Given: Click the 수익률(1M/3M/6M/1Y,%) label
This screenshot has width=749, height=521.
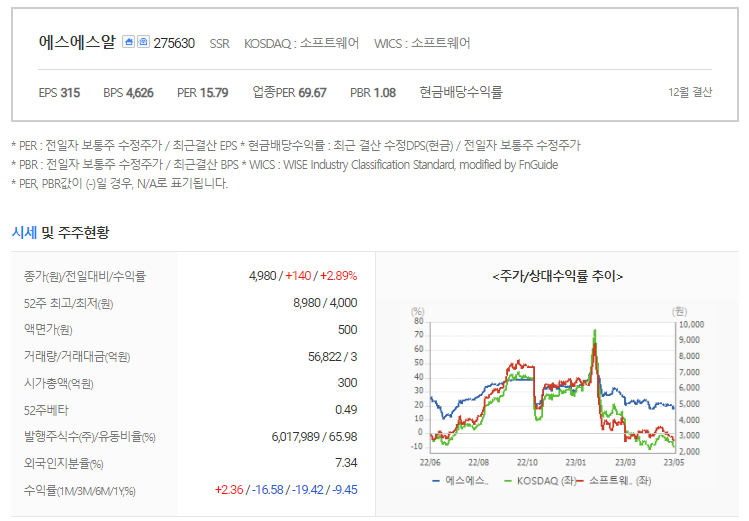Looking at the screenshot, I should click(80, 490).
